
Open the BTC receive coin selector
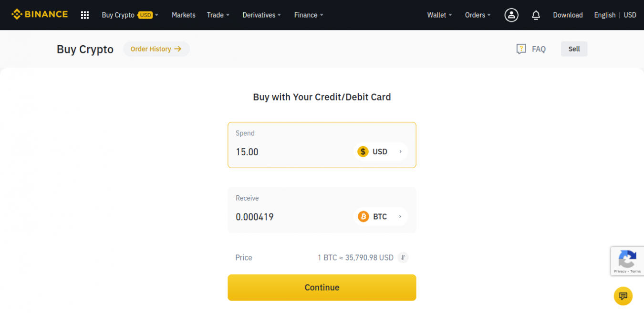[381, 217]
